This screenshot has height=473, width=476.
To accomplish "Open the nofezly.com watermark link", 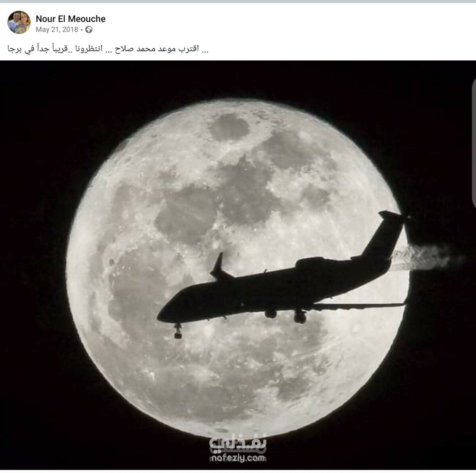I will (x=237, y=458).
